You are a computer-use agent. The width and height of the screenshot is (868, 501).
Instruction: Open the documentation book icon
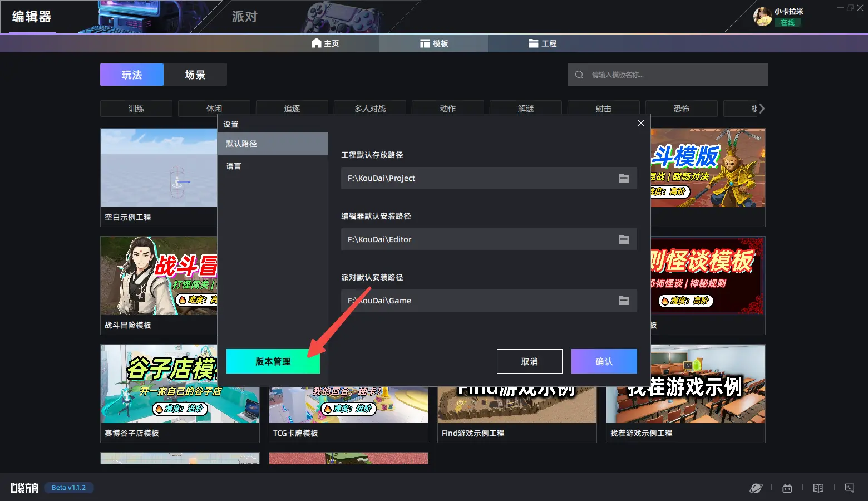818,488
